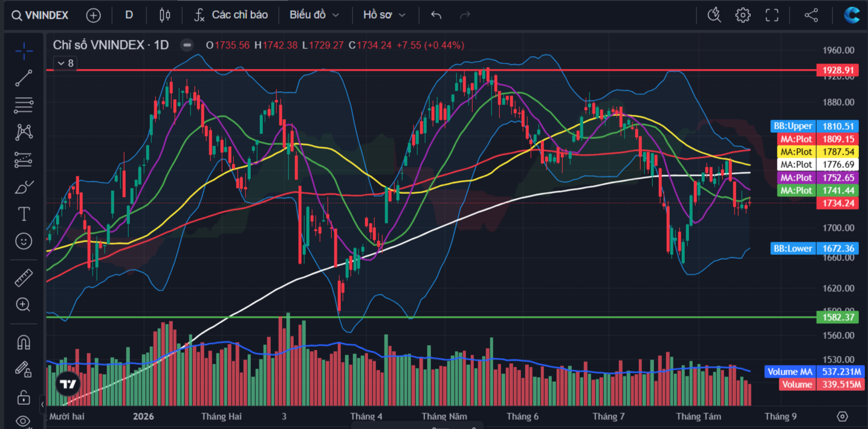Image resolution: width=868 pixels, height=429 pixels.
Task: Click the Tháng Tám date label
Action: (x=698, y=416)
